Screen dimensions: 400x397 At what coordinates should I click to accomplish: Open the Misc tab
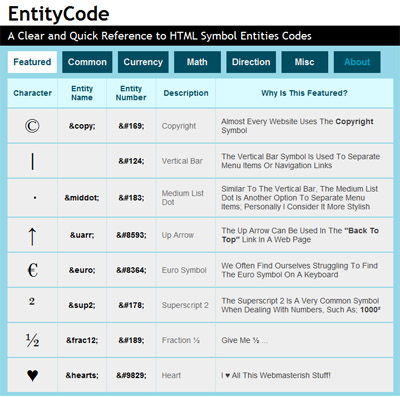(304, 62)
